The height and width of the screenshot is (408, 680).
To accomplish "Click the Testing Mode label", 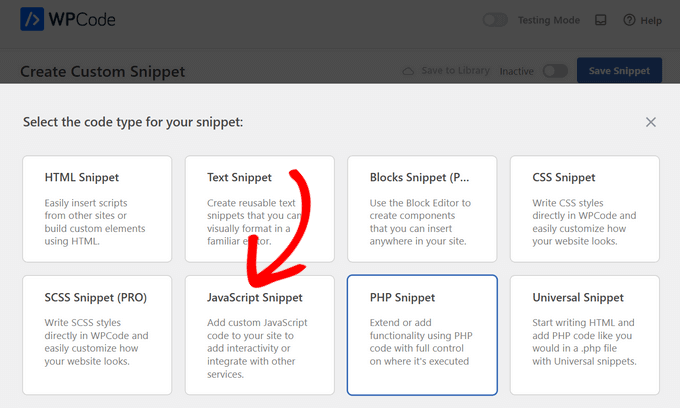I will [549, 20].
